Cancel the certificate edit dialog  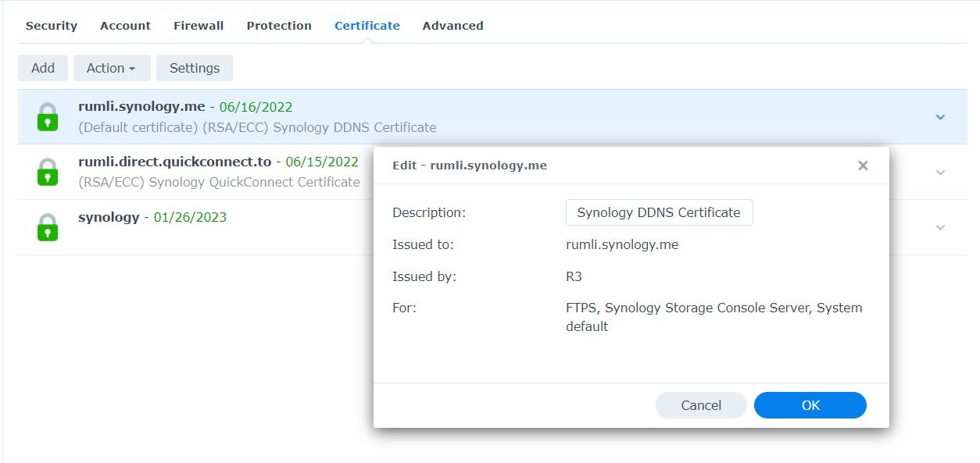click(701, 405)
